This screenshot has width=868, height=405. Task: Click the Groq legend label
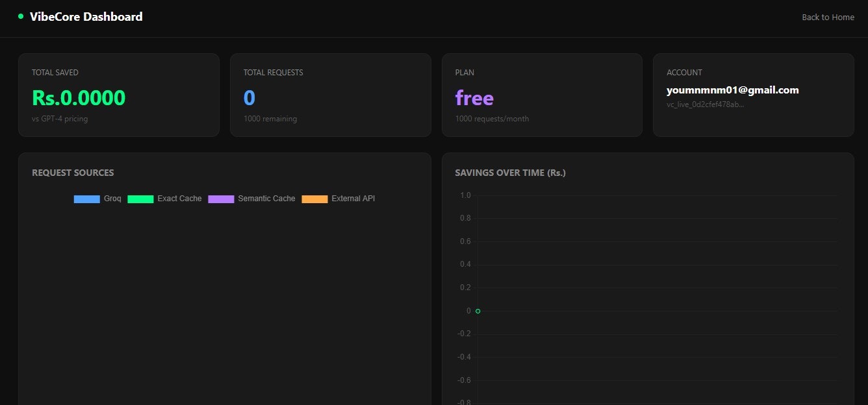(x=112, y=199)
